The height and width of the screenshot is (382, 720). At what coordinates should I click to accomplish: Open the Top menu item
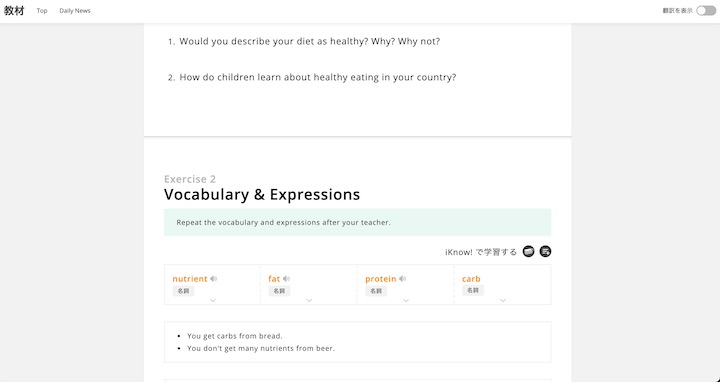(42, 11)
